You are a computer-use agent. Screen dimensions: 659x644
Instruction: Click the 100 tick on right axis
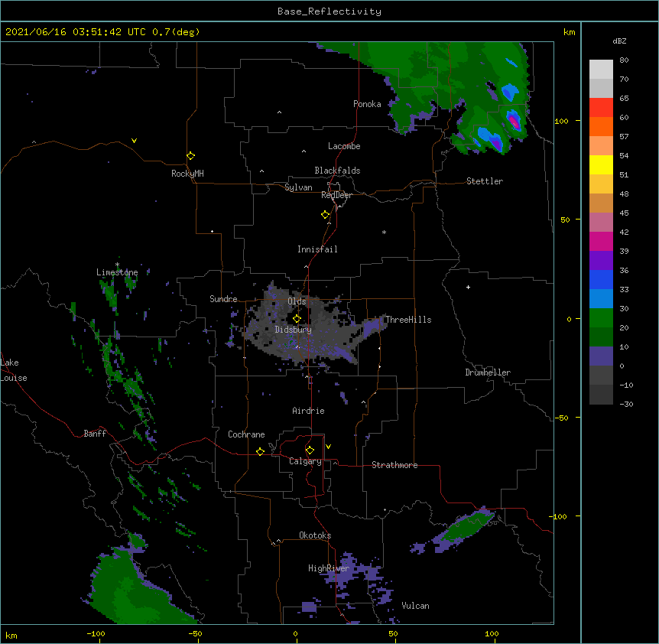pos(561,121)
